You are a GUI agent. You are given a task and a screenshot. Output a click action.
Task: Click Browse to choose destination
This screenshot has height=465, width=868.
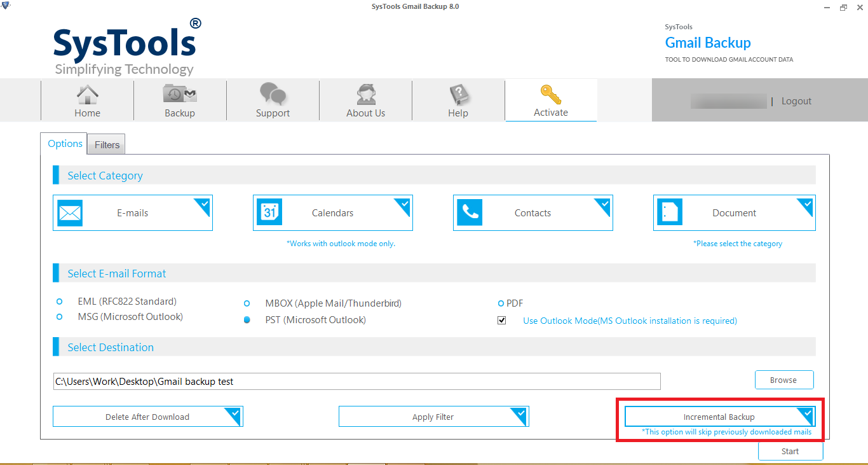(x=783, y=380)
